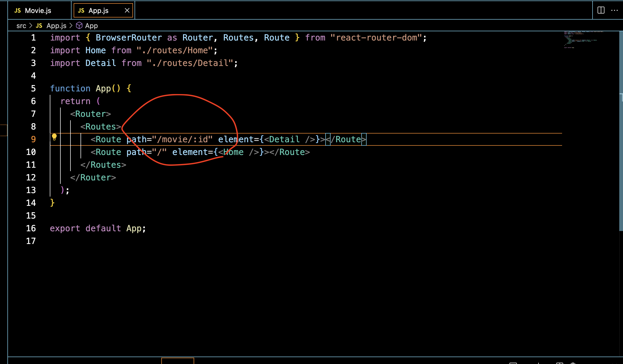This screenshot has height=364, width=623.
Task: Click the App symbol cube icon in breadcrumbs
Action: coord(79,25)
